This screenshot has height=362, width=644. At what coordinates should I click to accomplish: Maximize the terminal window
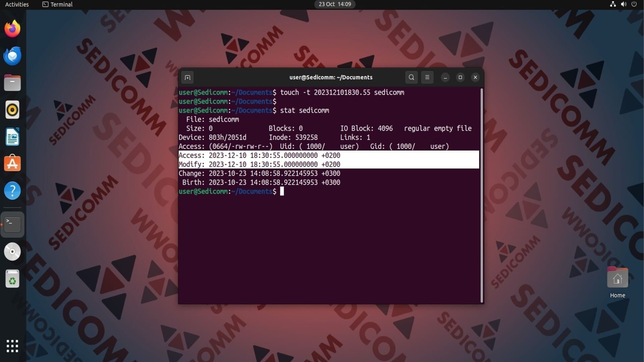[x=460, y=77]
